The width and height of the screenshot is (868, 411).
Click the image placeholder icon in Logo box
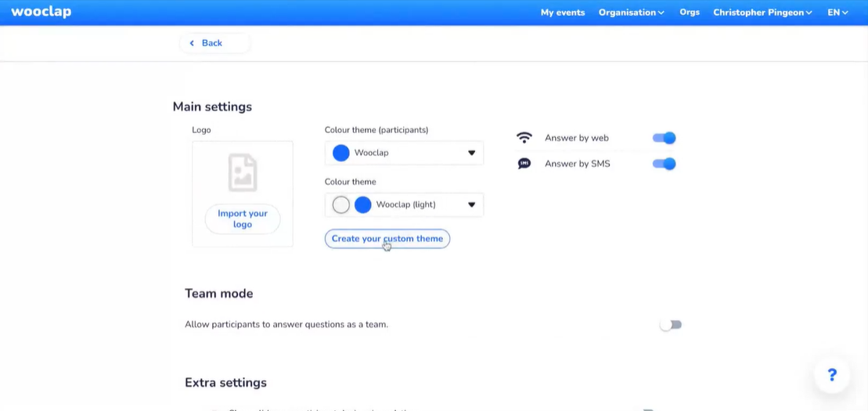click(x=243, y=172)
